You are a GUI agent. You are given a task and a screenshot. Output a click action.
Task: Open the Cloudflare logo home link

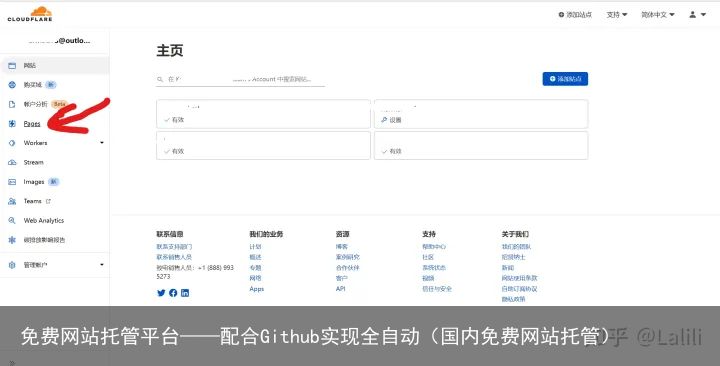click(30, 14)
